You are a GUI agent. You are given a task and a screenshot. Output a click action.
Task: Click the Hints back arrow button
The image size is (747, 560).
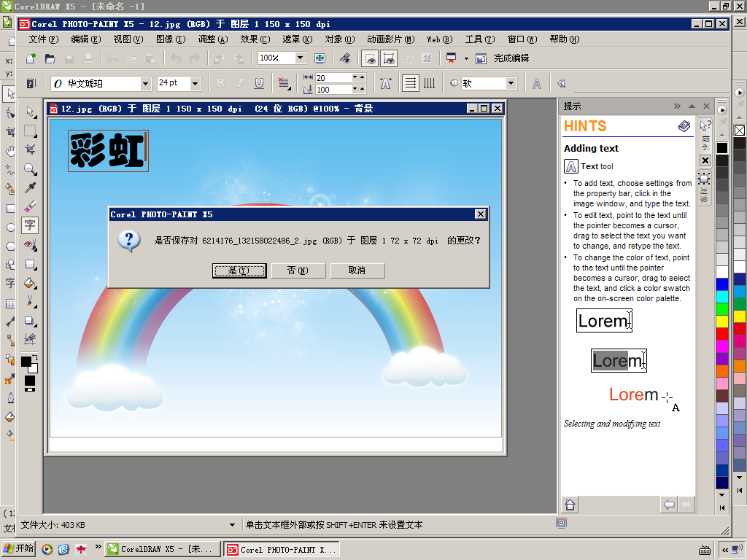tap(669, 505)
